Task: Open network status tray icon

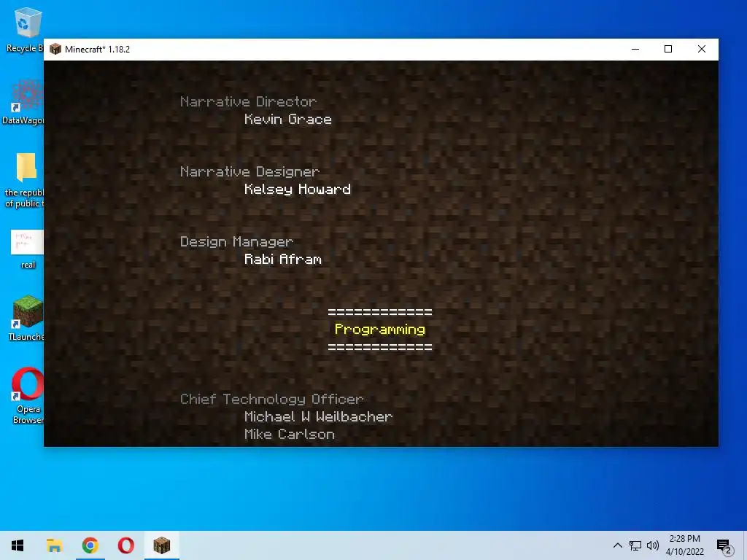Action: [635, 545]
